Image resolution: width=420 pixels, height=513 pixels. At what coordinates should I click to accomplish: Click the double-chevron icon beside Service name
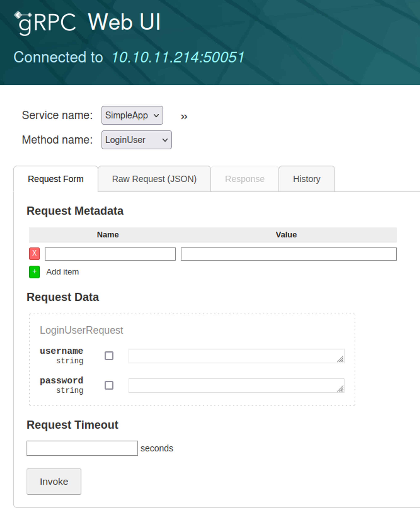[184, 117]
